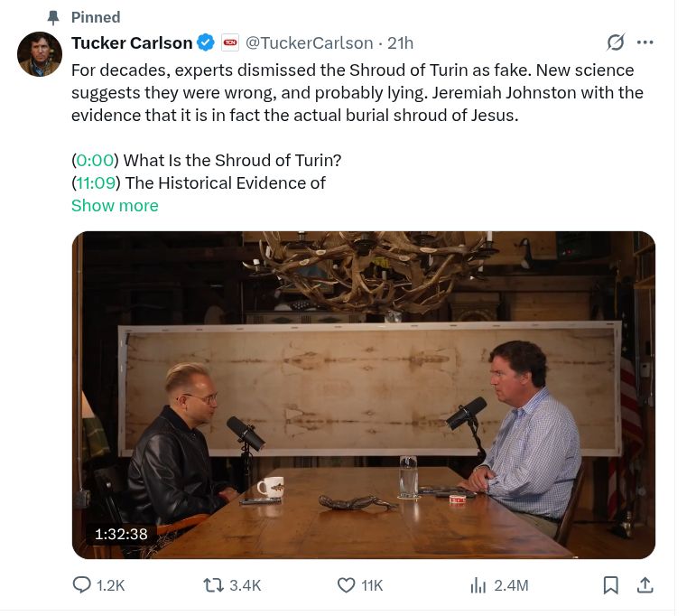Click the Pinned pin icon
This screenshot has height=616, width=696.
tap(53, 17)
